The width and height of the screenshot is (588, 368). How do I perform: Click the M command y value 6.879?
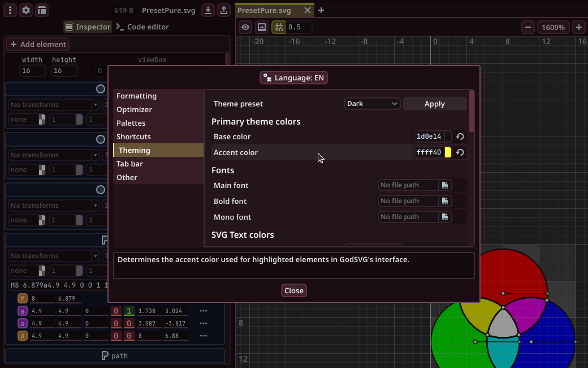(68, 298)
